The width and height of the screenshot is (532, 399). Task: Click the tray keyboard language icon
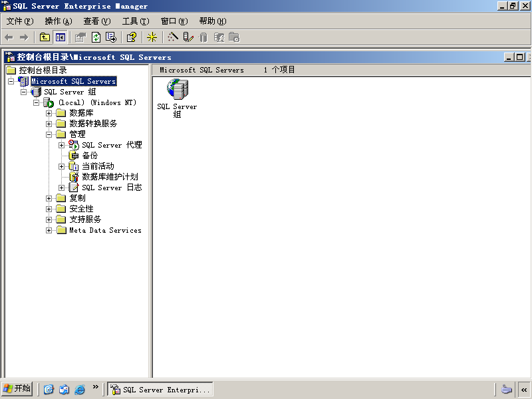(x=507, y=389)
